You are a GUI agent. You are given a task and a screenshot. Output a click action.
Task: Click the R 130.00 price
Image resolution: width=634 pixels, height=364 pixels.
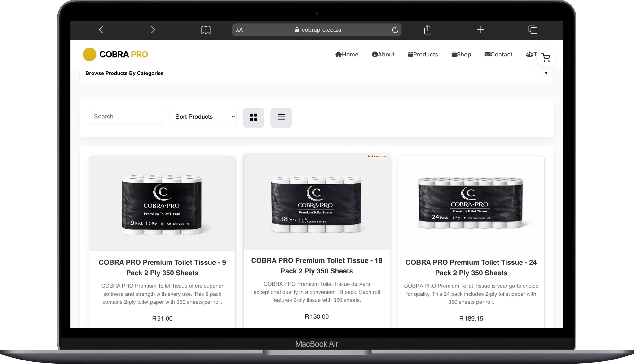[317, 316]
